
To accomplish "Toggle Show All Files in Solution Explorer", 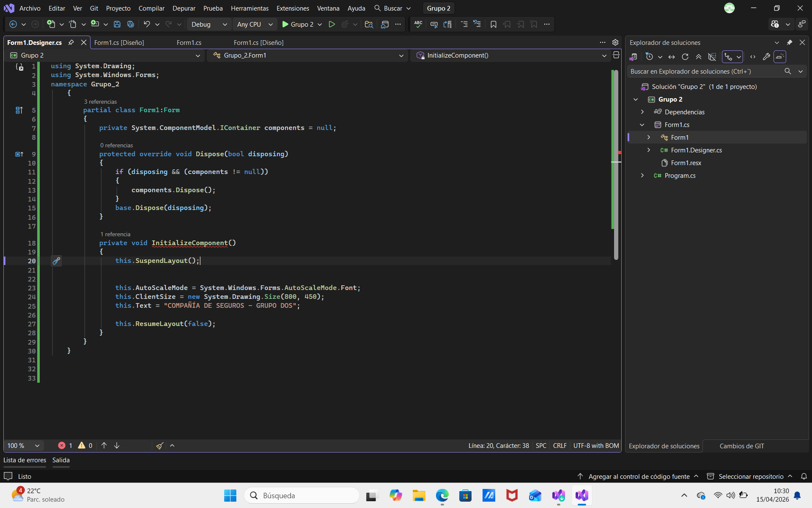I will click(x=712, y=57).
